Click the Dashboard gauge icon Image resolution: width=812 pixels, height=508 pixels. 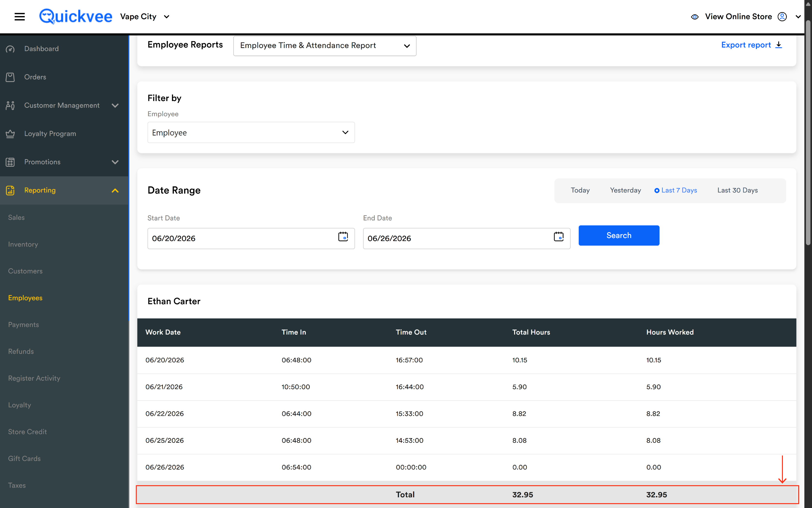(x=10, y=49)
